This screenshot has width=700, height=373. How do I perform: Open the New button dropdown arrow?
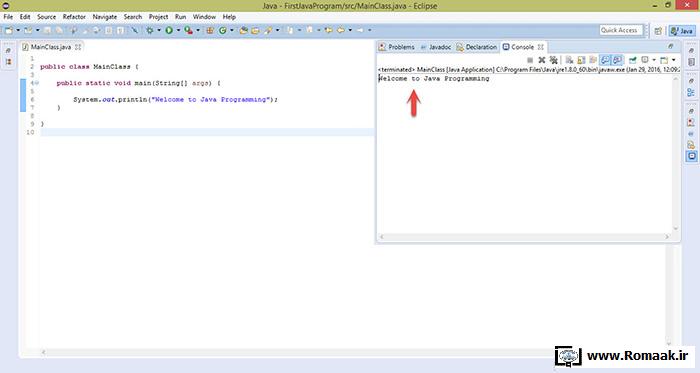pos(18,30)
